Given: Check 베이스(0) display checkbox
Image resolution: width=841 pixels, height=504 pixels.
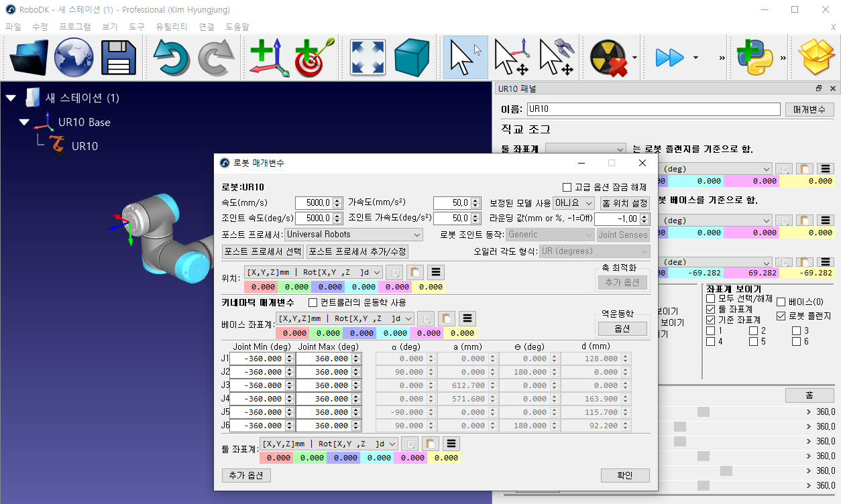Looking at the screenshot, I should [781, 302].
